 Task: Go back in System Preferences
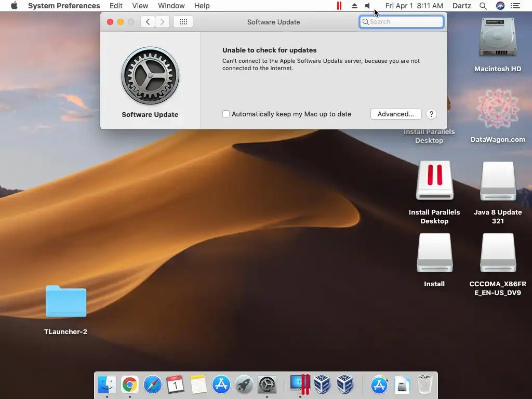point(148,22)
